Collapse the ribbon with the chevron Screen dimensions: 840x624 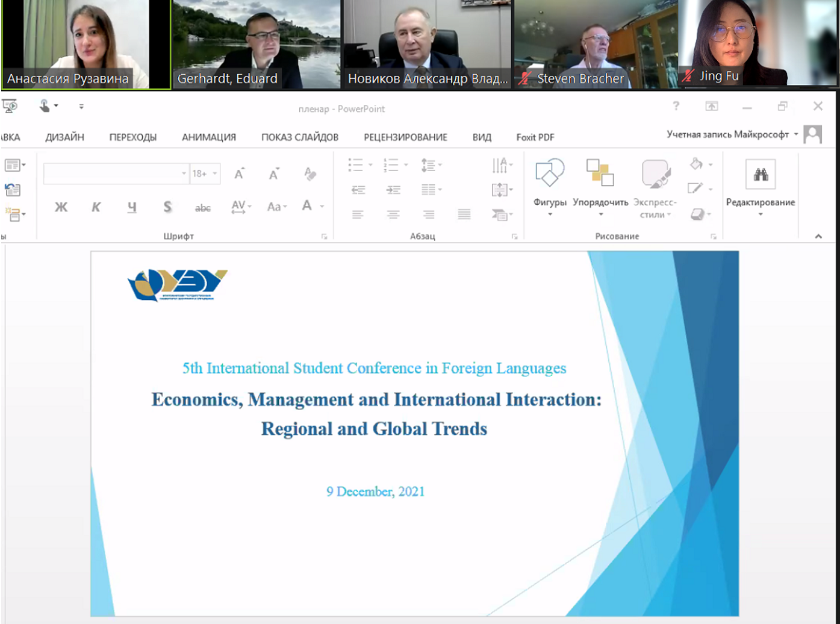[x=818, y=236]
